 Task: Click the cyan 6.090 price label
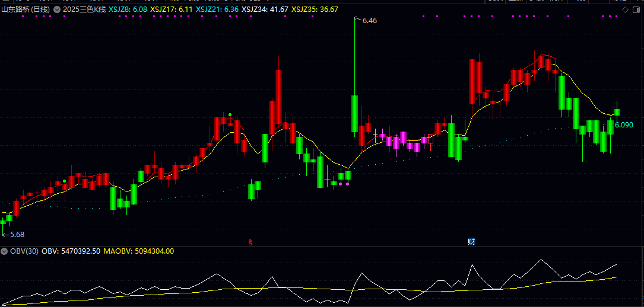624,125
